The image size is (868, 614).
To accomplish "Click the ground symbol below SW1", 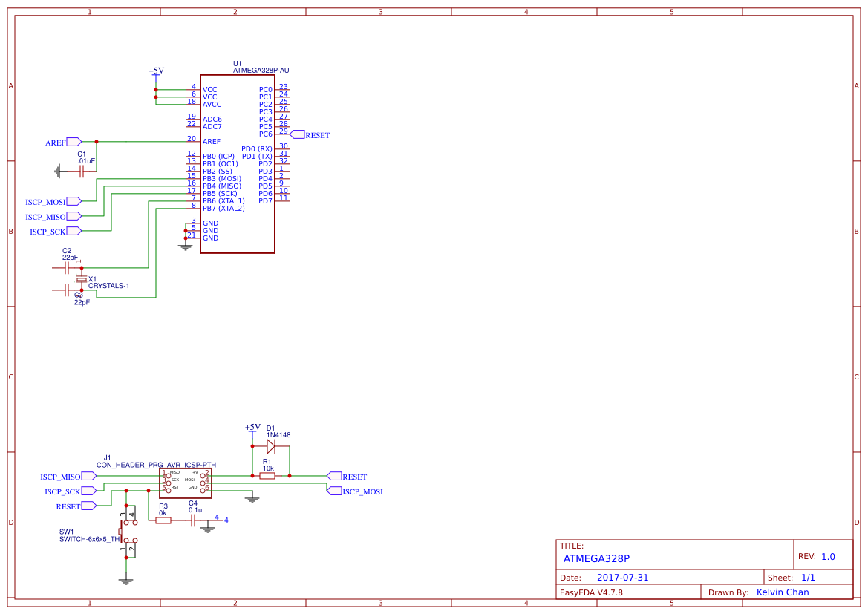I will point(127,581).
